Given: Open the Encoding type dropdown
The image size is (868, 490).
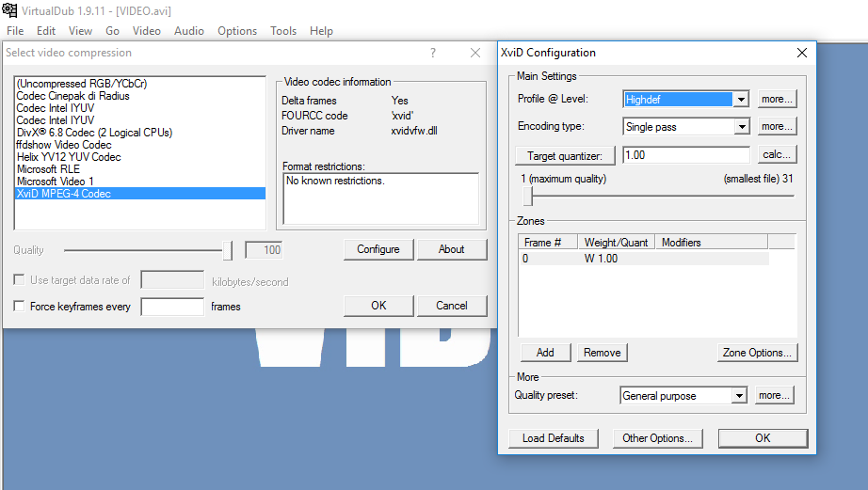Looking at the screenshot, I should (742, 127).
